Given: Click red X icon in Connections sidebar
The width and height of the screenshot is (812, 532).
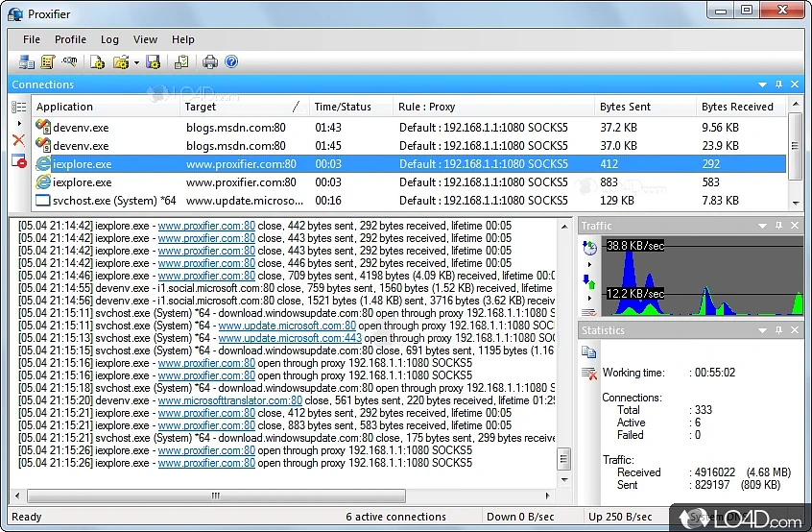Looking at the screenshot, I should pyautogui.click(x=18, y=140).
